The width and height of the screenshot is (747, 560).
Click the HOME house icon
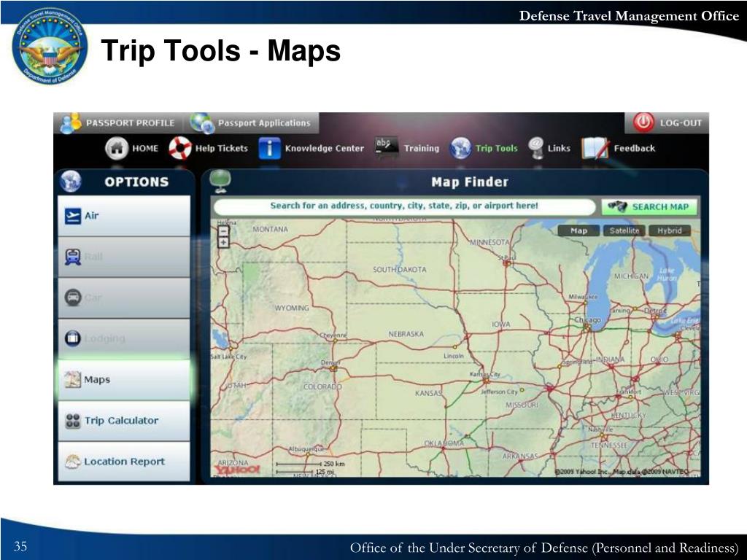pos(117,148)
